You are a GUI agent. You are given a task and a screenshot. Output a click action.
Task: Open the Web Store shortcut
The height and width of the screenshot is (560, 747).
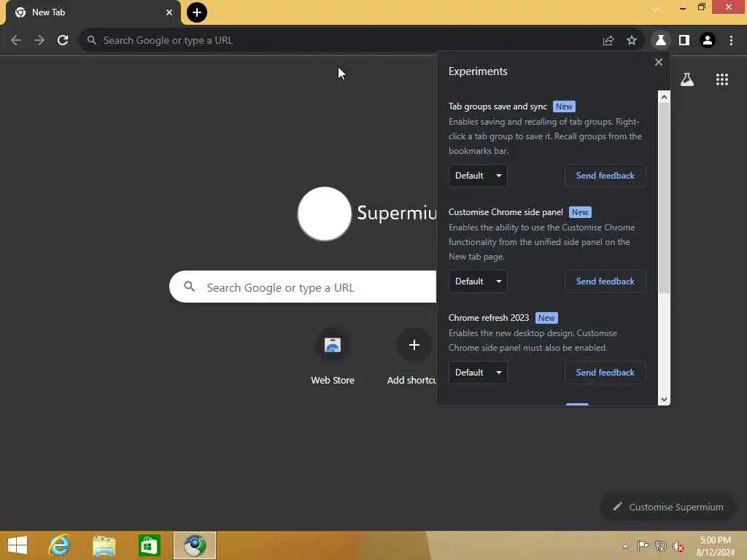pos(333,356)
